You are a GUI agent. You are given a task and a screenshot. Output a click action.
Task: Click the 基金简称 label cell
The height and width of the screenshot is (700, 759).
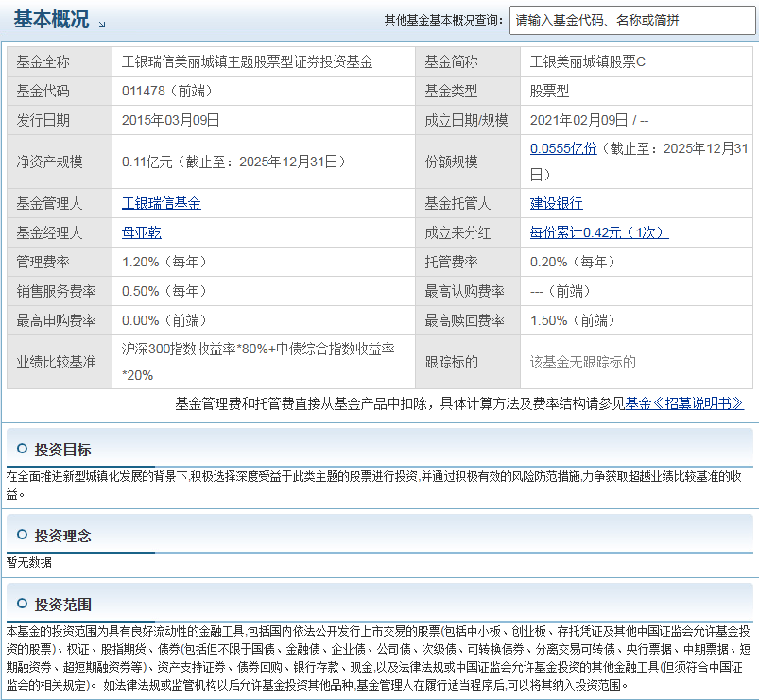[x=468, y=62]
